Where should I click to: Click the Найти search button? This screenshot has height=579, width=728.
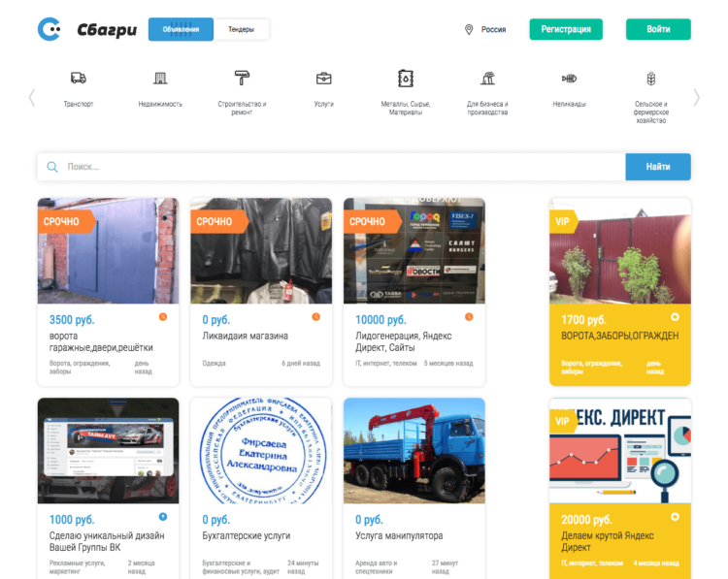point(658,167)
